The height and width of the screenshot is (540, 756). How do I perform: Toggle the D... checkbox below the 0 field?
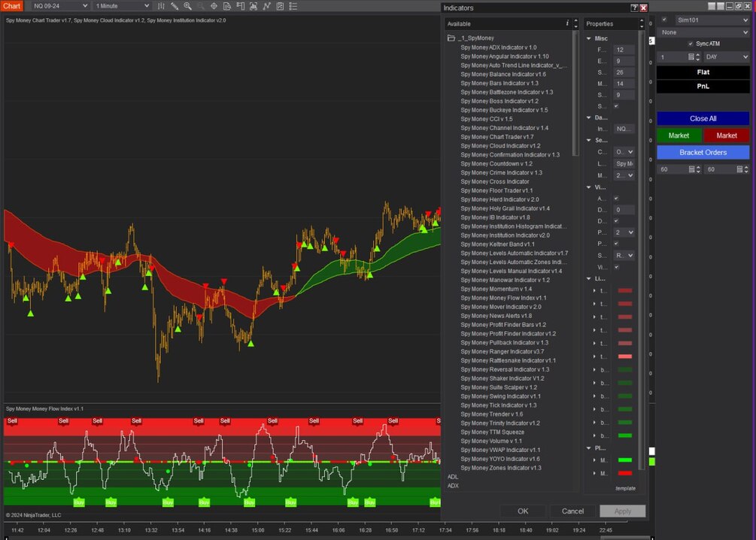616,221
